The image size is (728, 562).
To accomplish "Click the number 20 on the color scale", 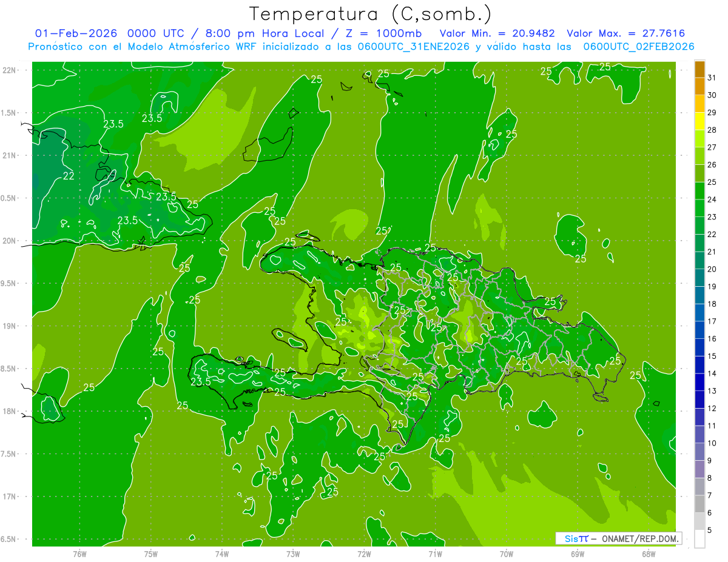I will (712, 269).
